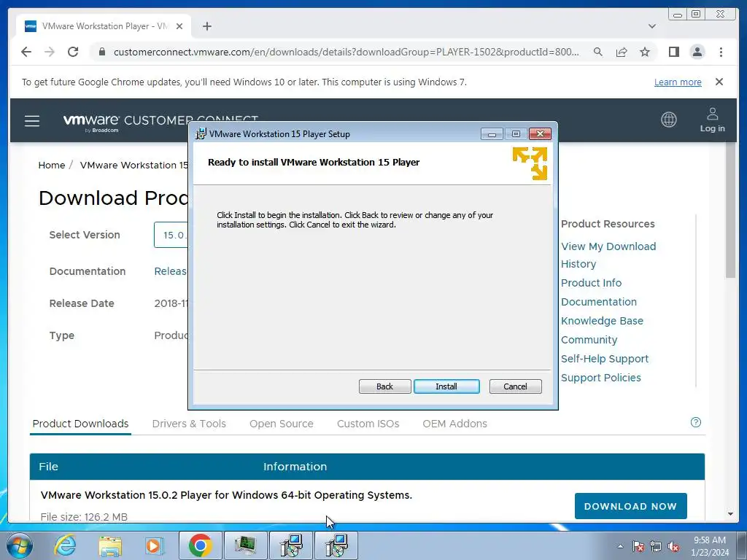Viewport: 747px width, 560px height.
Task: Click the site info padlock icon
Action: coord(101,52)
